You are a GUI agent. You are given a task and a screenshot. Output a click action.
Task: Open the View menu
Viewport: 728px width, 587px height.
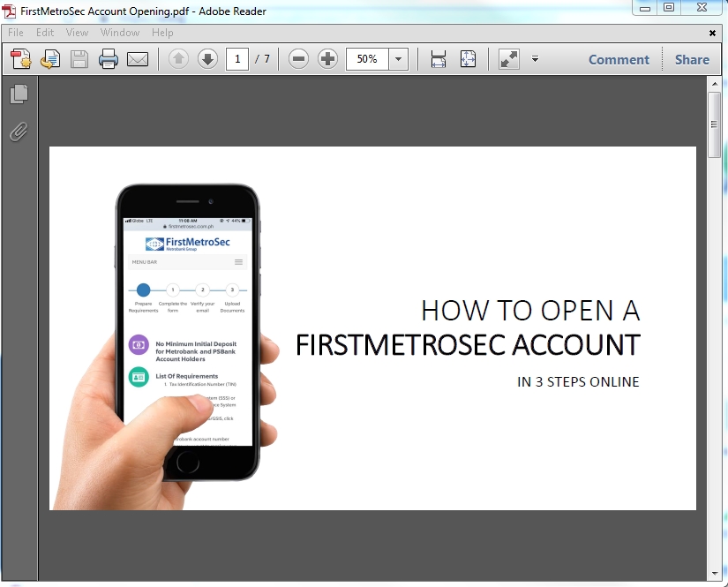pyautogui.click(x=78, y=32)
